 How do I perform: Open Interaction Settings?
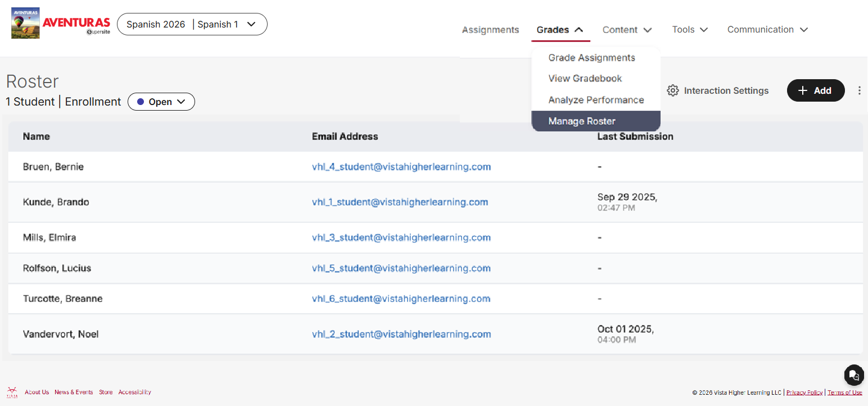coord(717,90)
